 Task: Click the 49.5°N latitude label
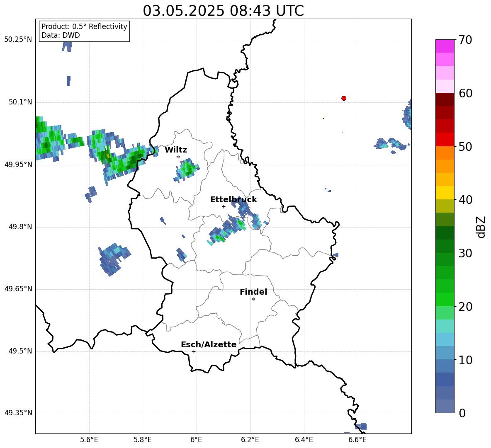(x=20, y=351)
